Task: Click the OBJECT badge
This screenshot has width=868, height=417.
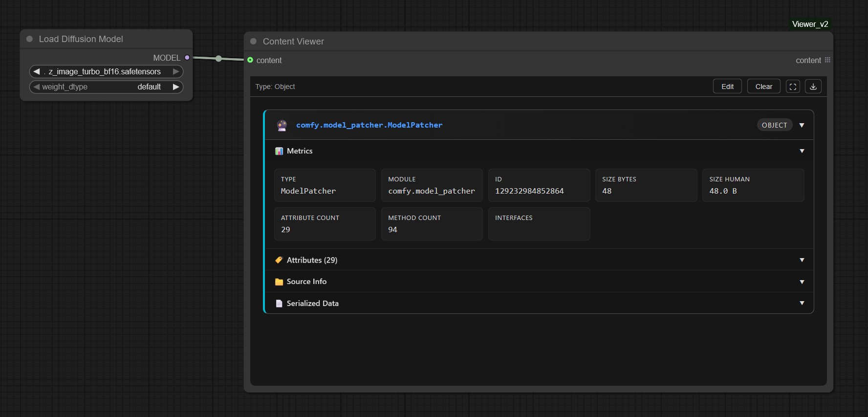Action: [775, 125]
